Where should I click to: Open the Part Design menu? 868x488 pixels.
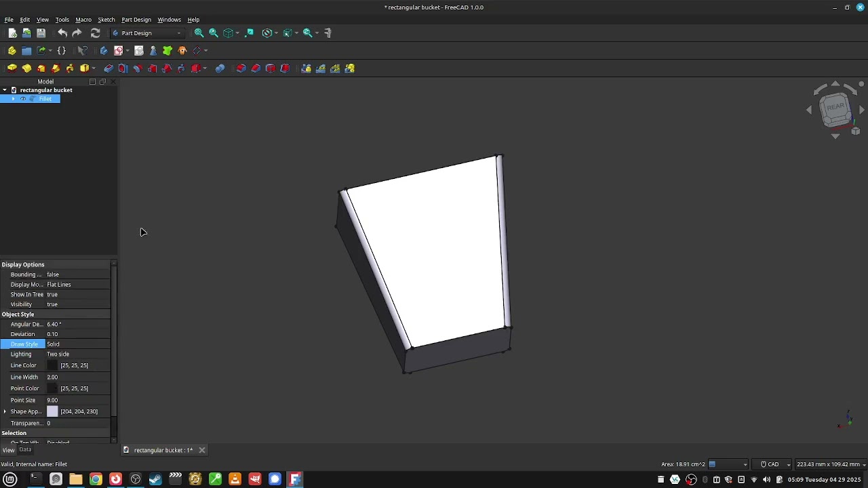[136, 20]
